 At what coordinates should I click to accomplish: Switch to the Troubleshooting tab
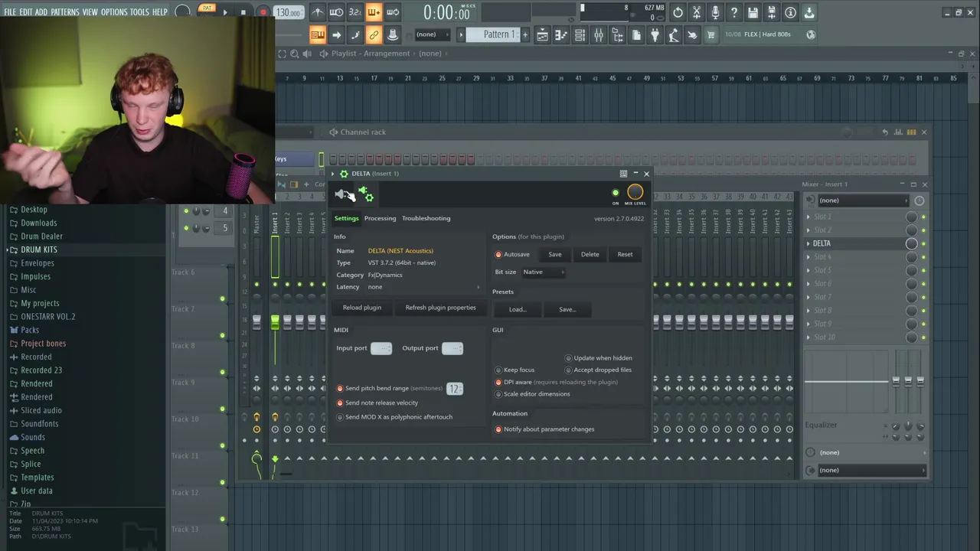426,218
